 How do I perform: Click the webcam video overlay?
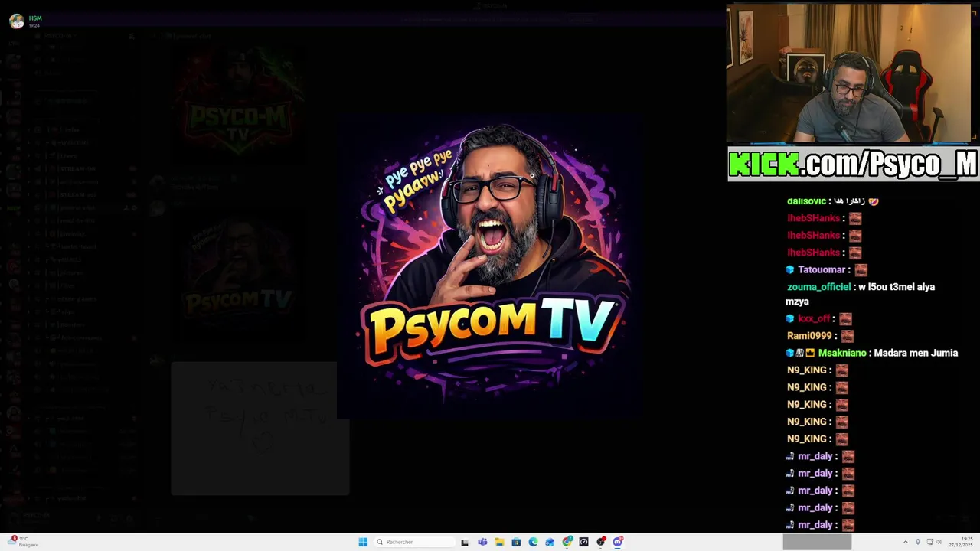848,73
